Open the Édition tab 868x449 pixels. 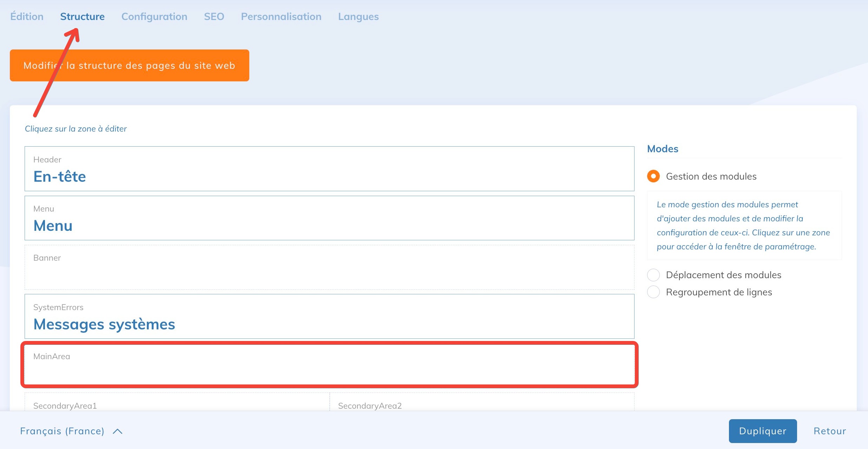27,16
